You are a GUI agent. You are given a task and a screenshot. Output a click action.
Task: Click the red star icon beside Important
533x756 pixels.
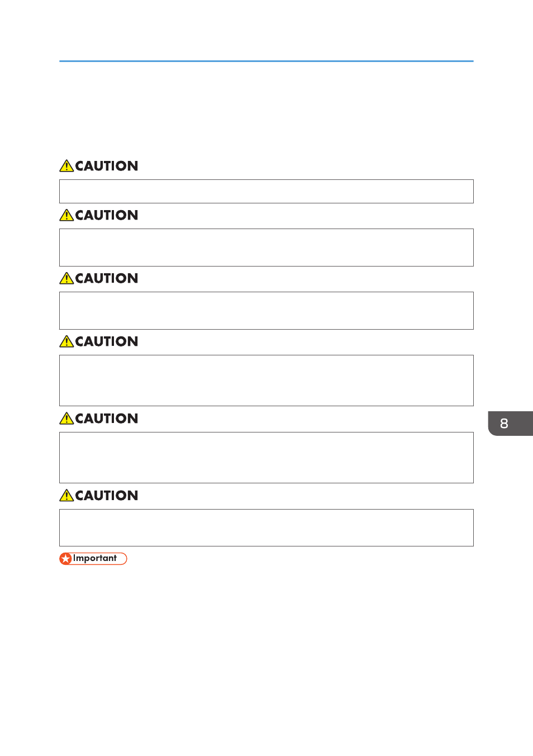click(66, 559)
